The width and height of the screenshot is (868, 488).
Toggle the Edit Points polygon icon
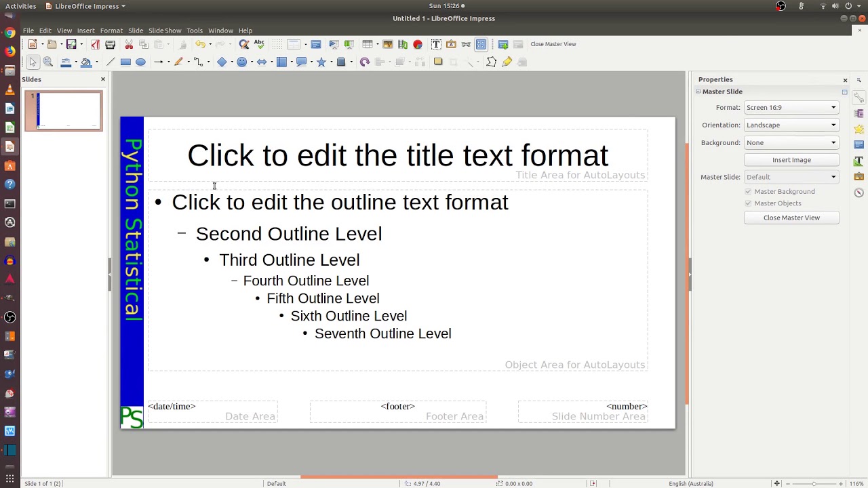click(492, 62)
